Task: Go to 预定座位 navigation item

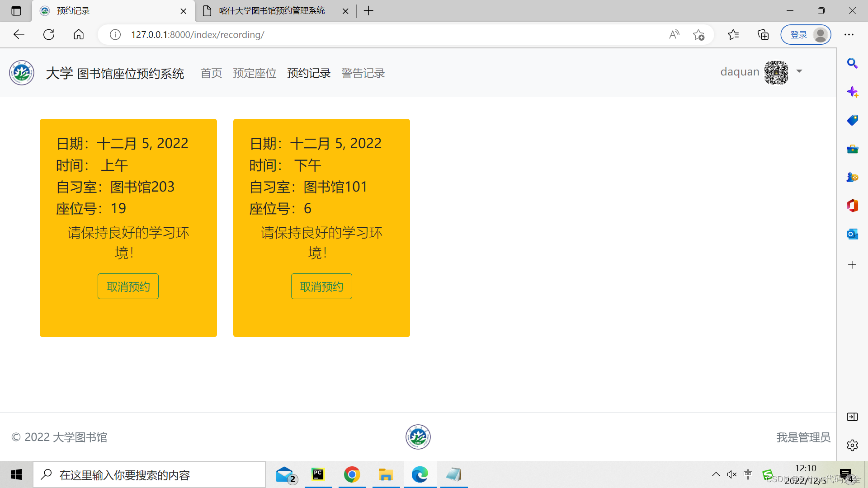Action: pos(255,73)
